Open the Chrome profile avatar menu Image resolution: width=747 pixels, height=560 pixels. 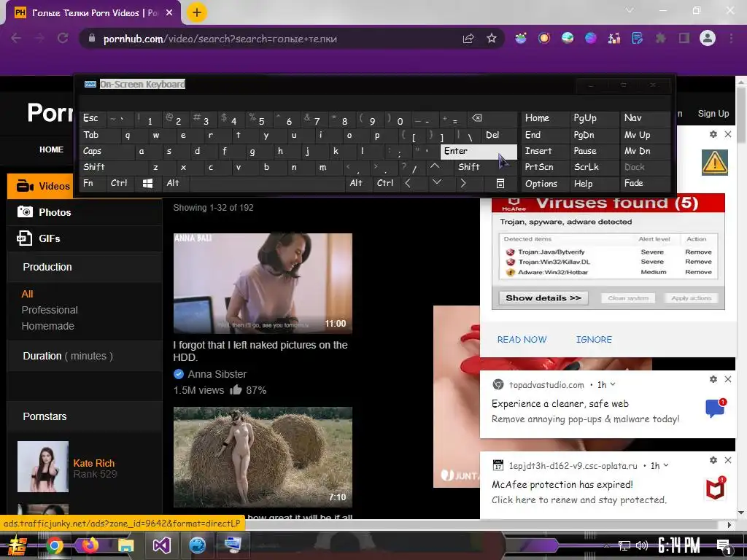[708, 39]
